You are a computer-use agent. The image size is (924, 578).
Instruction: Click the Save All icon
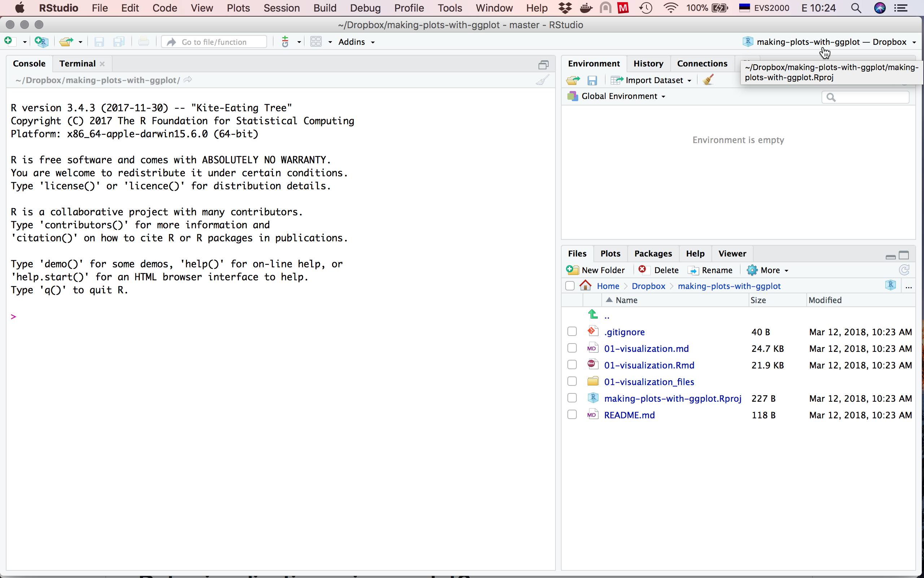[x=119, y=42]
